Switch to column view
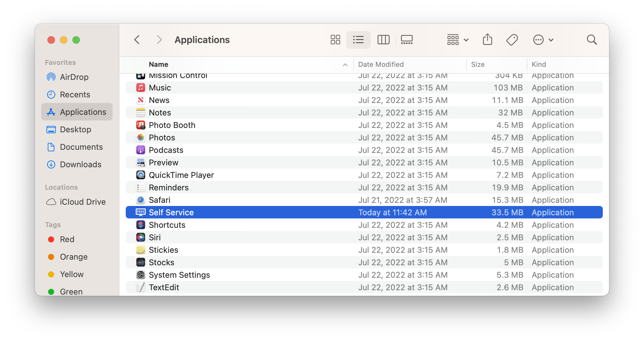 383,40
